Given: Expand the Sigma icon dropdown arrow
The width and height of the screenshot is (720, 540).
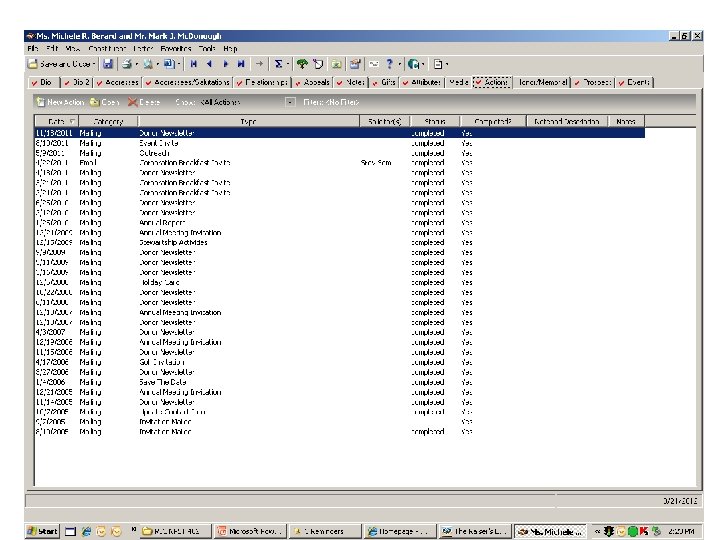Looking at the screenshot, I should (x=288, y=64).
